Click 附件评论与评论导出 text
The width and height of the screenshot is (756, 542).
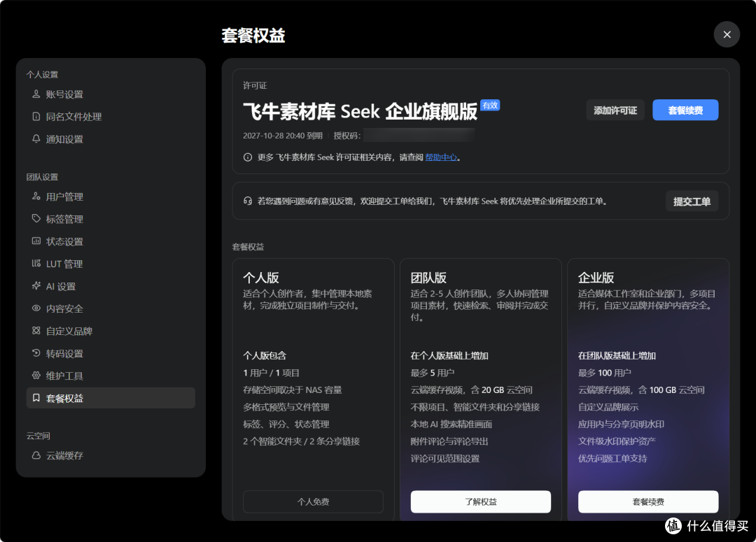pos(449,441)
